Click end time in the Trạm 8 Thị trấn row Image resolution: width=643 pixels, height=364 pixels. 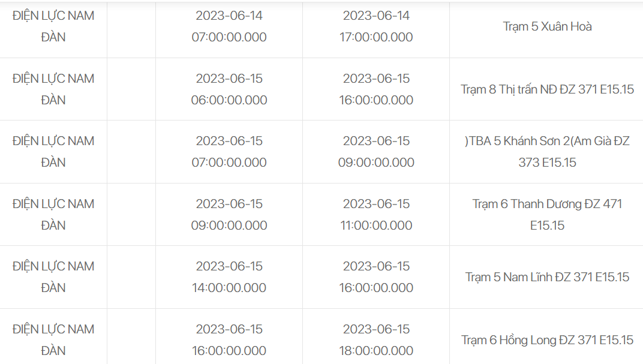[376, 89]
